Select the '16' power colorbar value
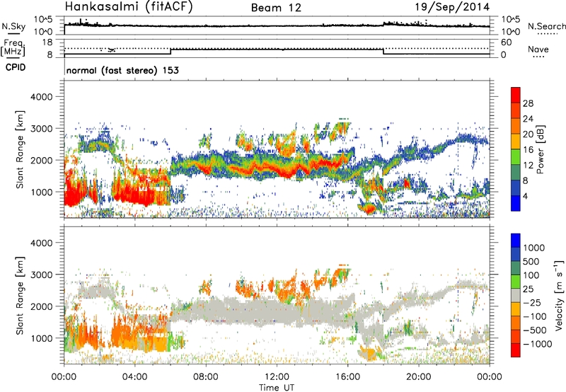 [528, 150]
